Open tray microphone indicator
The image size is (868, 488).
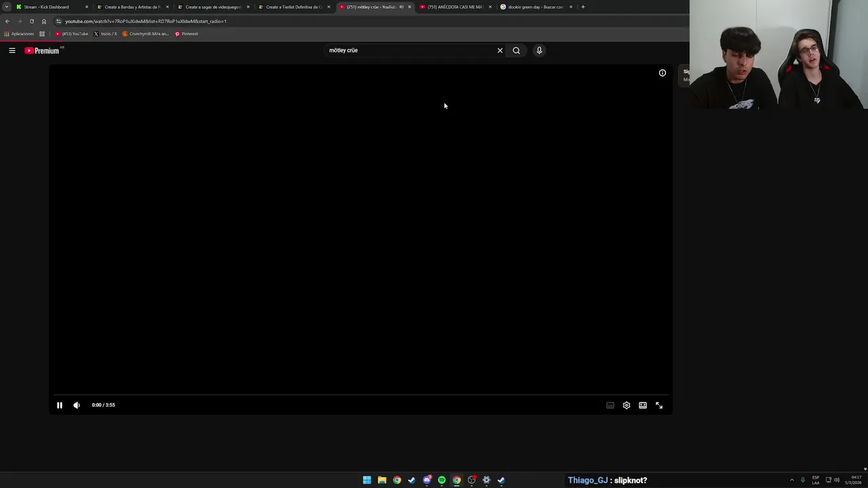click(803, 480)
